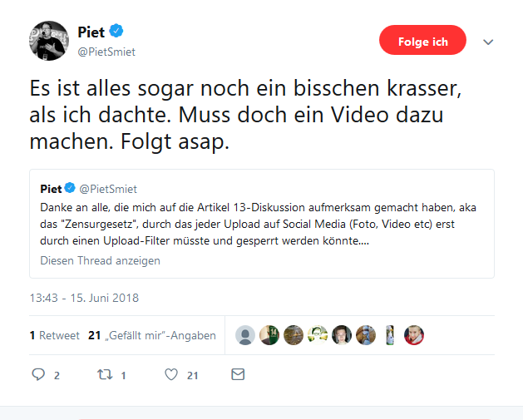Click Piet display name in header

(x=91, y=32)
